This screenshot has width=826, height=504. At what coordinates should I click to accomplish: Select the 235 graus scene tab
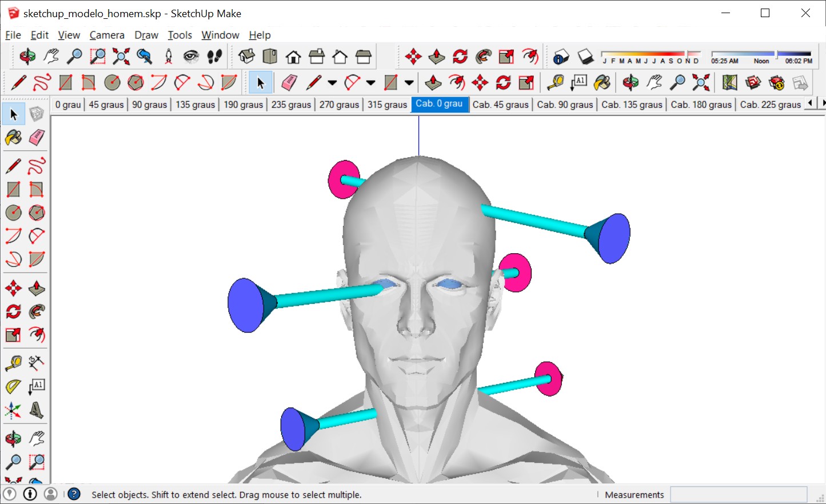coord(292,105)
